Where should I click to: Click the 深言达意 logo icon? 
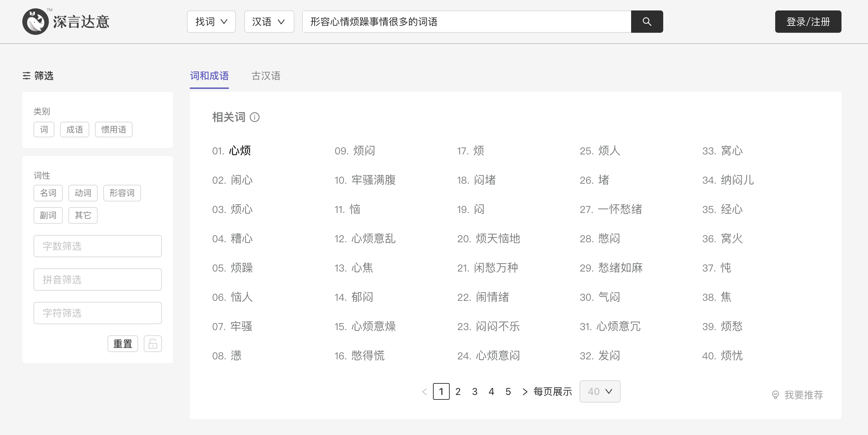coord(36,21)
